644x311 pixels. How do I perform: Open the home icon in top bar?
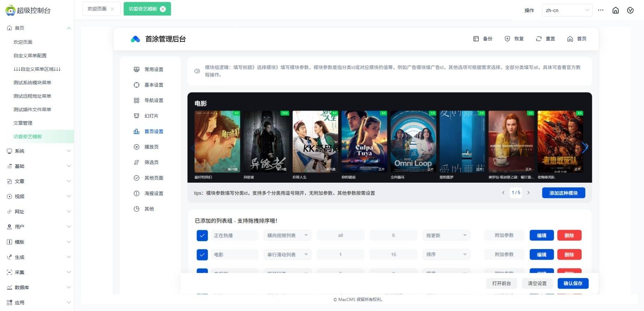[616, 10]
